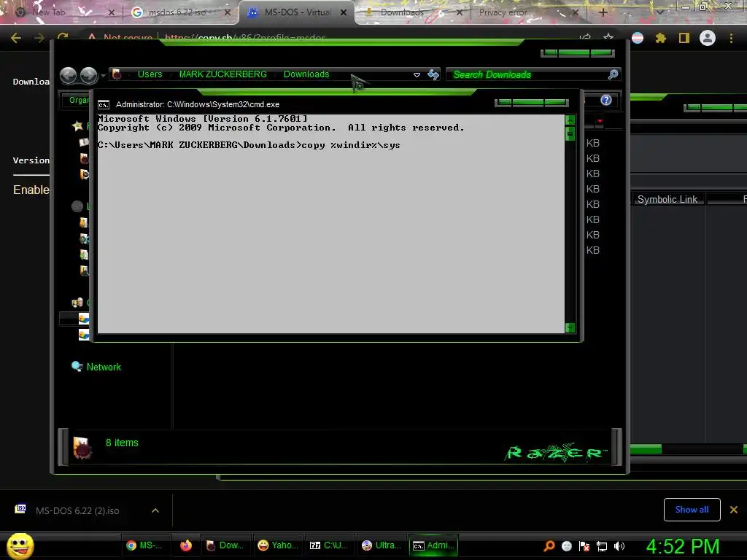Click the Not secure warning icon
747x560 pixels.
click(x=91, y=37)
